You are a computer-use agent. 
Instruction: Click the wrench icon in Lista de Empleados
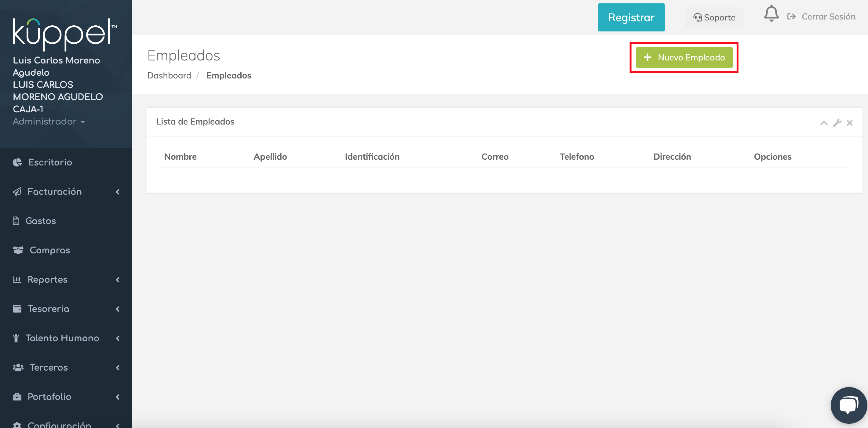tap(837, 123)
